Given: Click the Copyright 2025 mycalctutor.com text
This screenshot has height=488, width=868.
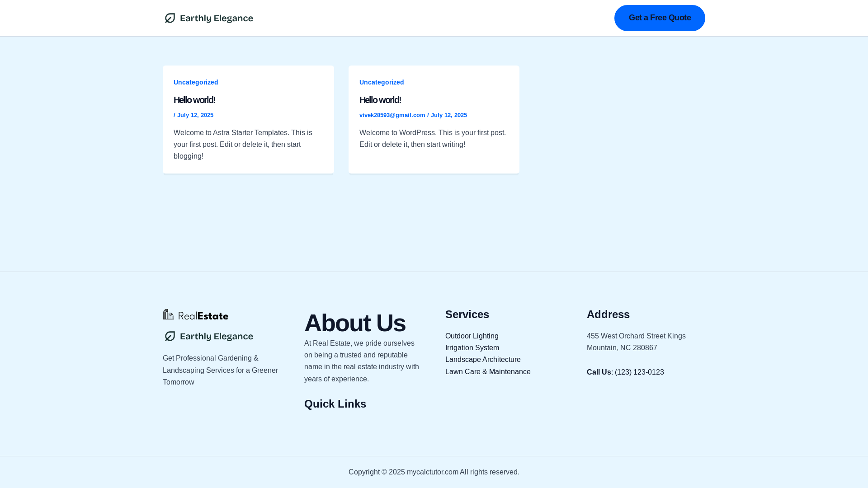Looking at the screenshot, I should (x=434, y=472).
